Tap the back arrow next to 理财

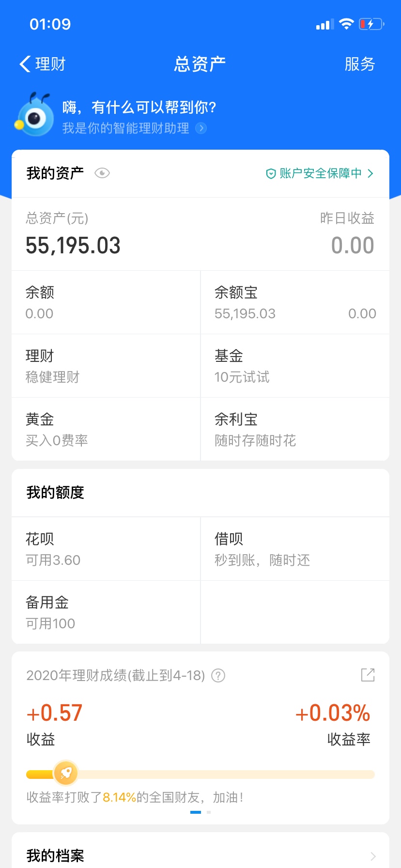(x=25, y=64)
